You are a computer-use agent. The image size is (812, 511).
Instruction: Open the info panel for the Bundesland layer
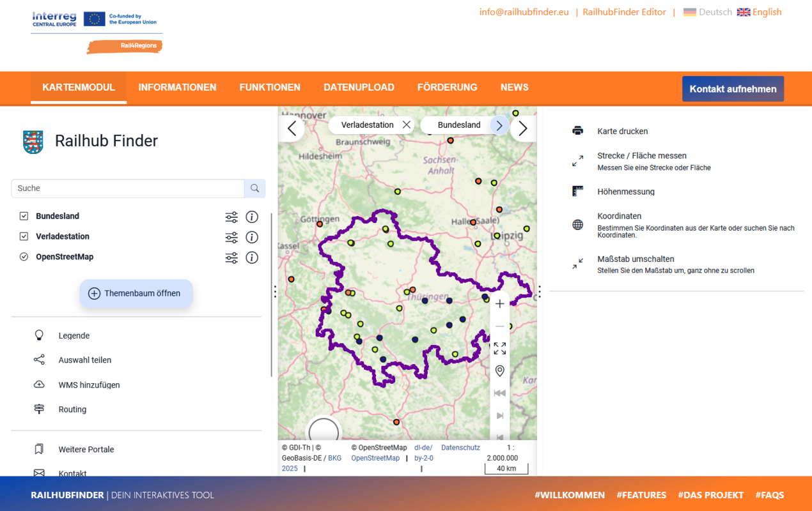(251, 217)
